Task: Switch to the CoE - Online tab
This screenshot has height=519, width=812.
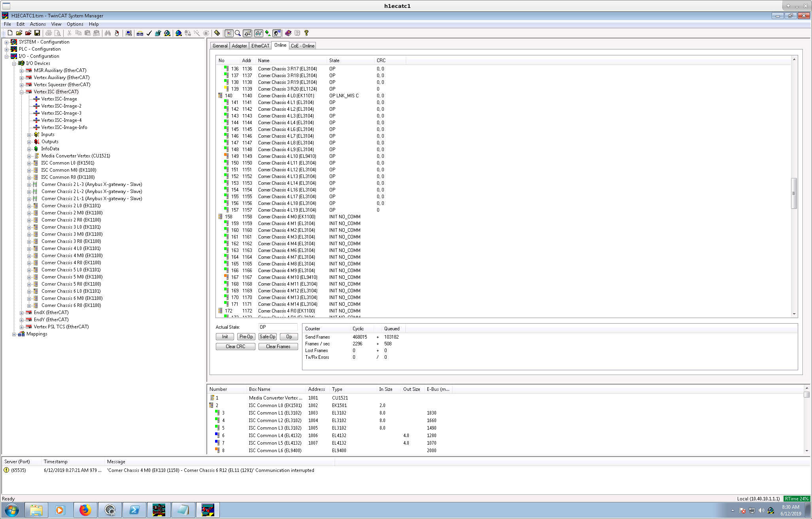Action: pos(302,46)
